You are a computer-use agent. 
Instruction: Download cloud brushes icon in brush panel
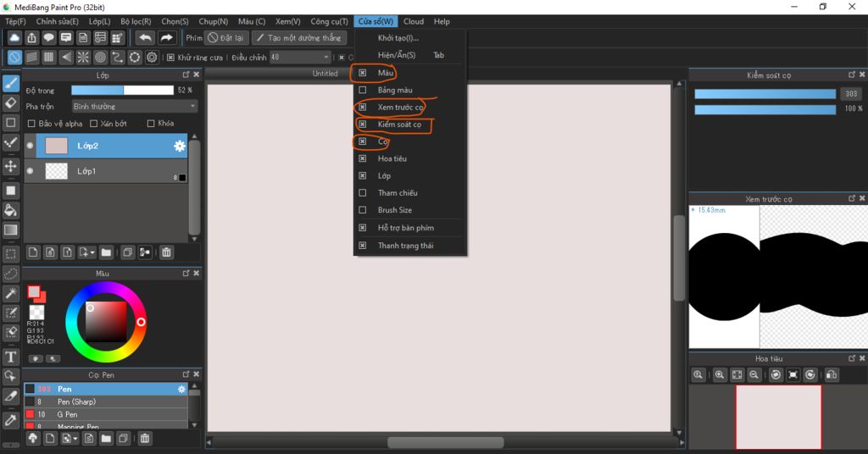(x=33, y=439)
